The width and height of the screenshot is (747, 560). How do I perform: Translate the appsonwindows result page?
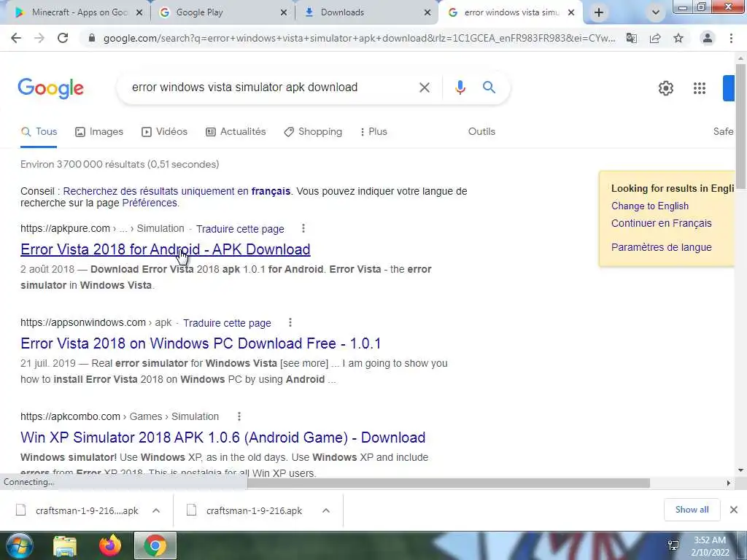coord(227,323)
